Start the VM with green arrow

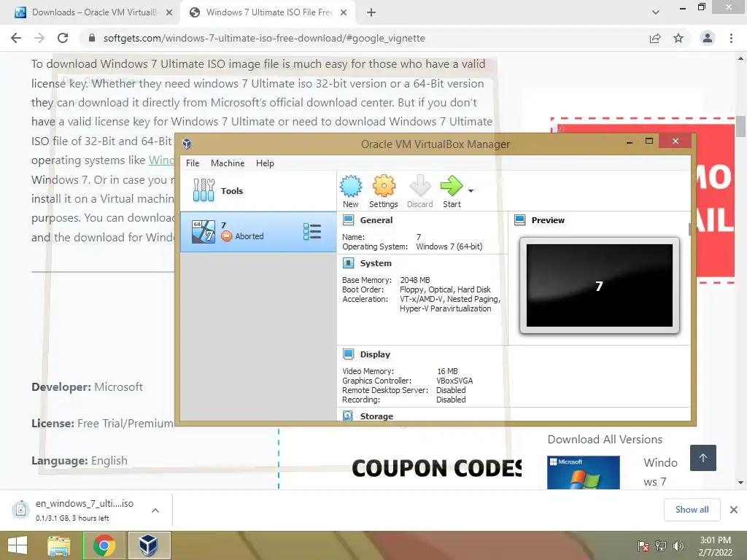click(451, 192)
